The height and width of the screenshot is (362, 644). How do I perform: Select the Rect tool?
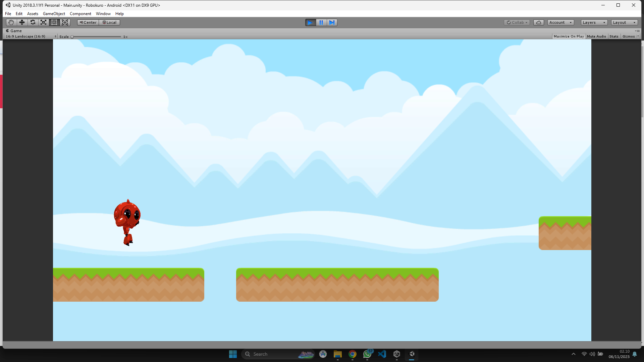click(54, 22)
